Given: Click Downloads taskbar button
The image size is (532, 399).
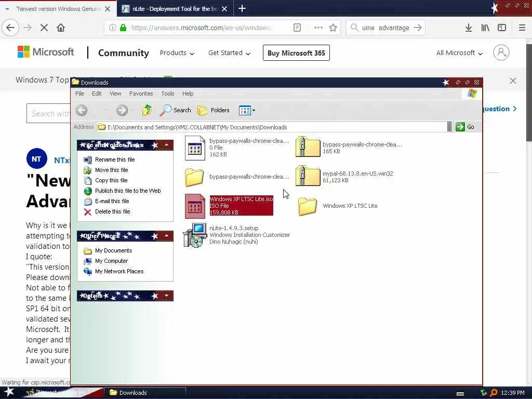Looking at the screenshot, I should (x=145, y=393).
